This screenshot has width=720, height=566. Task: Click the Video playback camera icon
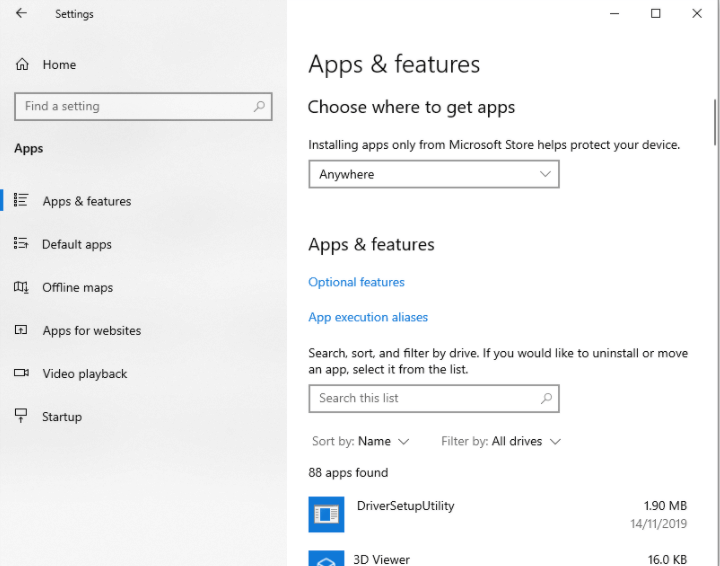point(21,373)
